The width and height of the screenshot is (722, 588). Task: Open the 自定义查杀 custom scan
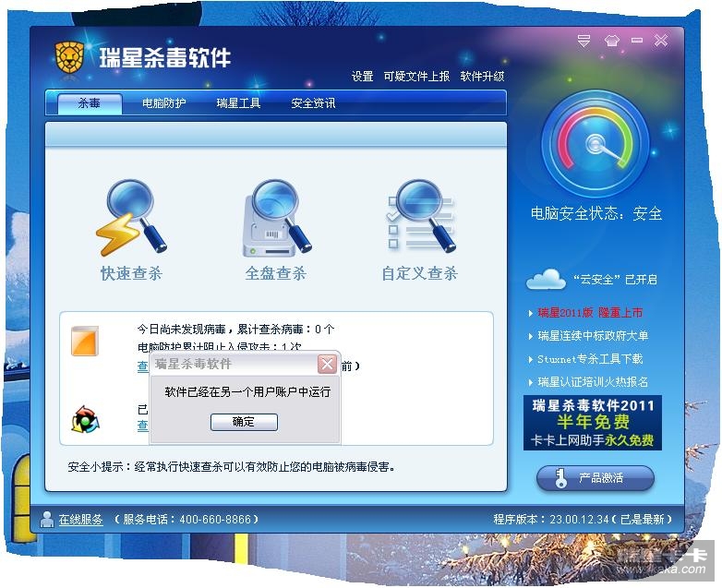click(x=420, y=230)
